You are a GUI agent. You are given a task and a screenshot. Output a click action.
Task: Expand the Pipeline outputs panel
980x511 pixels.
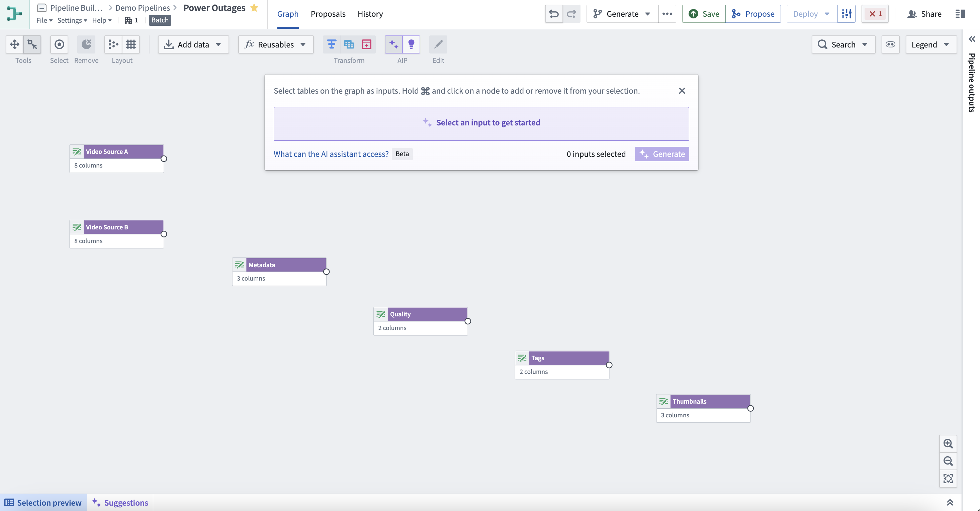click(972, 39)
